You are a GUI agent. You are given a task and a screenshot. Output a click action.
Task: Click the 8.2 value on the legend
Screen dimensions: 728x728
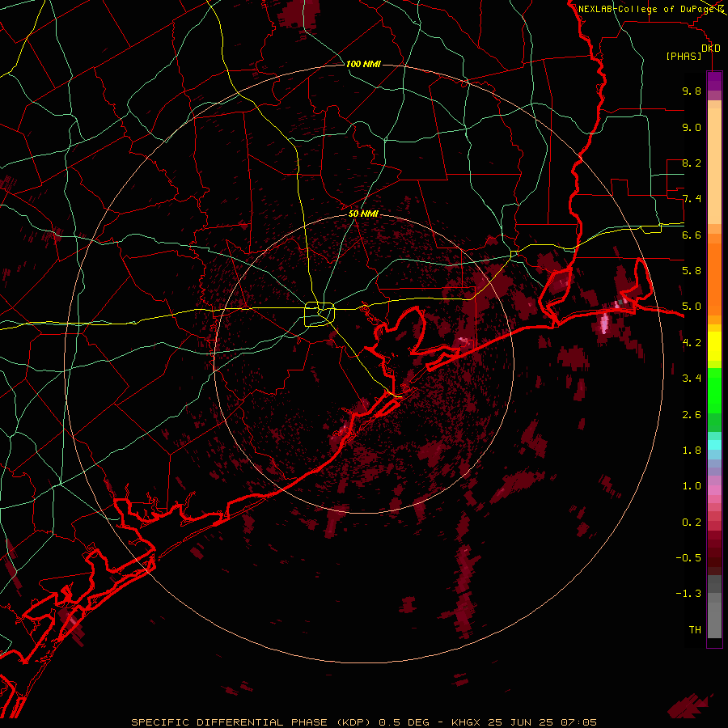pos(692,163)
